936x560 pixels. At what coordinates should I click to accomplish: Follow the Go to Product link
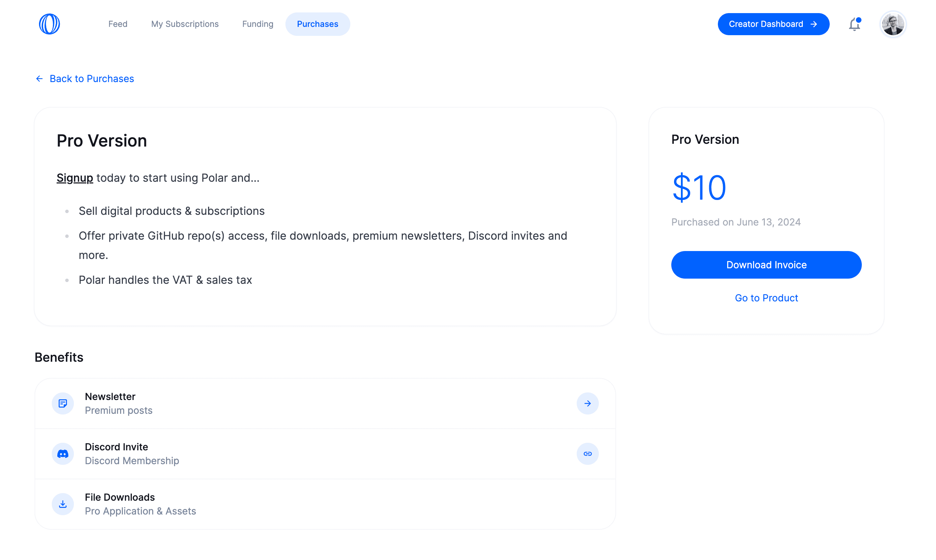pyautogui.click(x=766, y=298)
